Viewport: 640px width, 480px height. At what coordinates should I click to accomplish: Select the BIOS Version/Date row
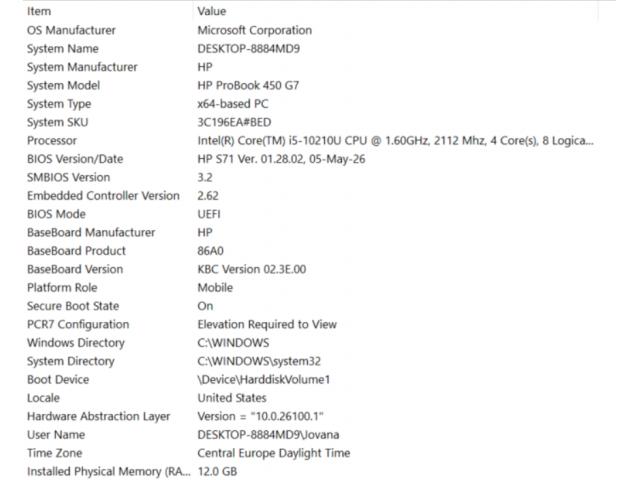tap(310, 159)
